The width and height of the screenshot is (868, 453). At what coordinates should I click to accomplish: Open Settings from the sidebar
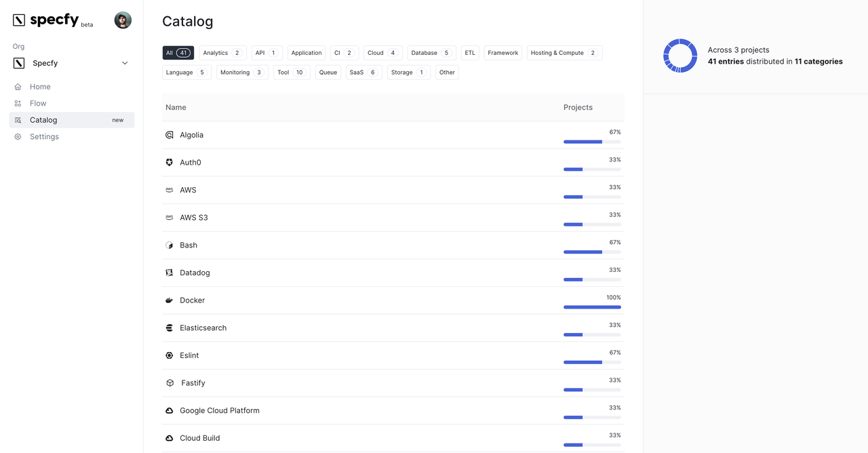click(x=44, y=136)
